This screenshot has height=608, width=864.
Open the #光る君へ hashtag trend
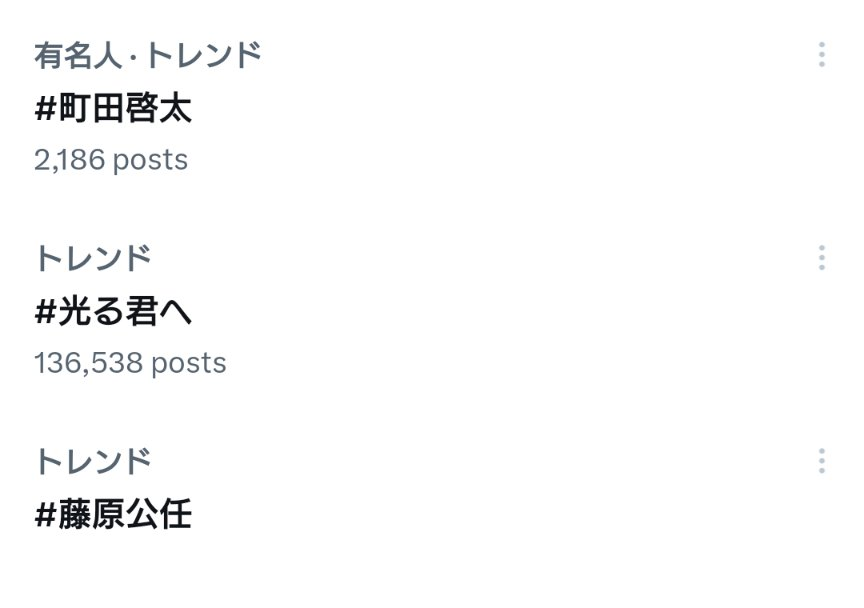point(113,312)
